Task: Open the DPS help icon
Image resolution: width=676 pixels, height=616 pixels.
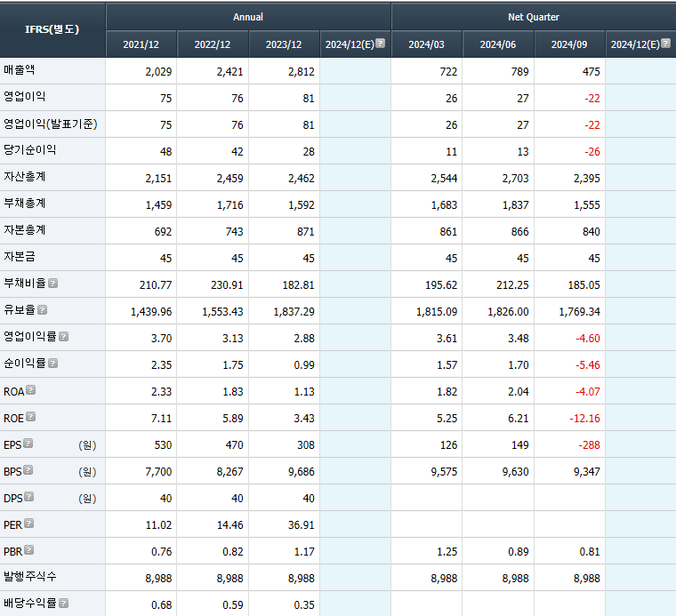Action: 28,497
